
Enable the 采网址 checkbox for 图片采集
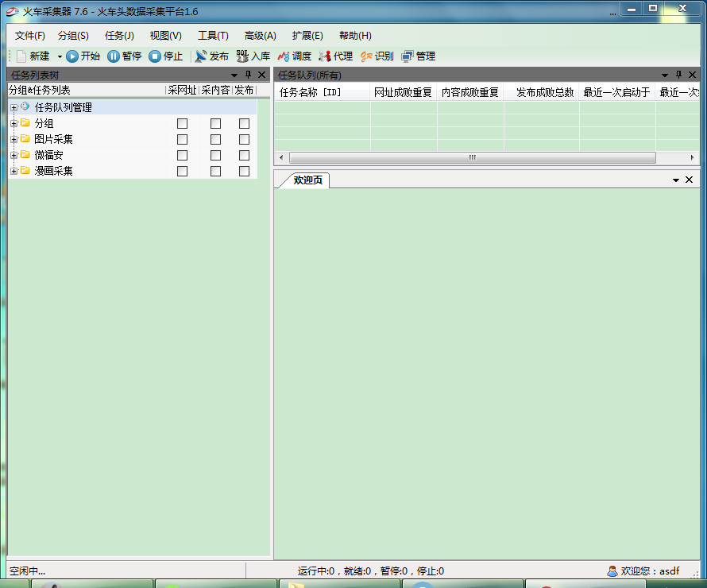pos(182,139)
